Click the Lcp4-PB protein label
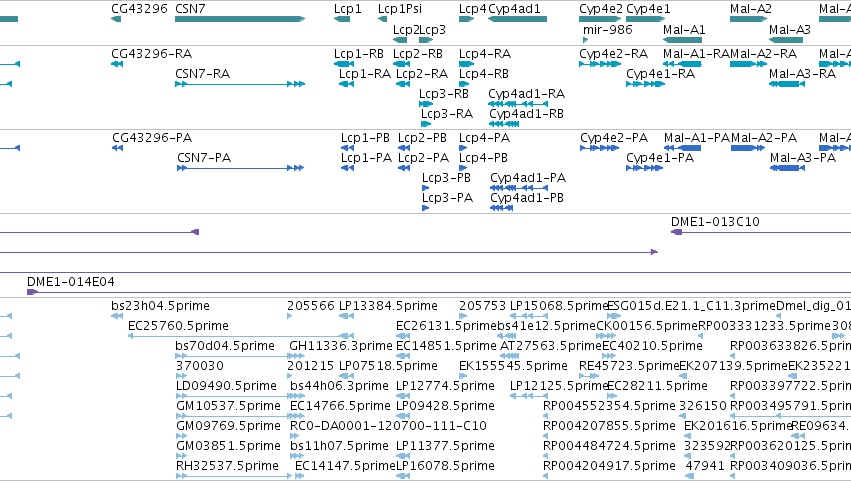 (484, 157)
